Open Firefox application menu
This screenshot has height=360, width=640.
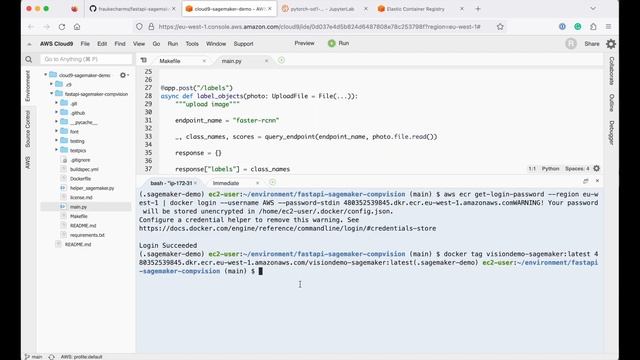[608, 27]
